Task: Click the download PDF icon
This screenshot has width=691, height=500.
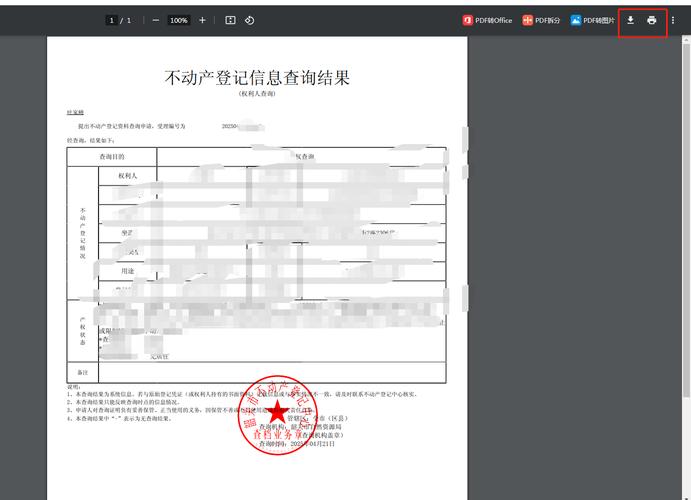Action: point(631,20)
